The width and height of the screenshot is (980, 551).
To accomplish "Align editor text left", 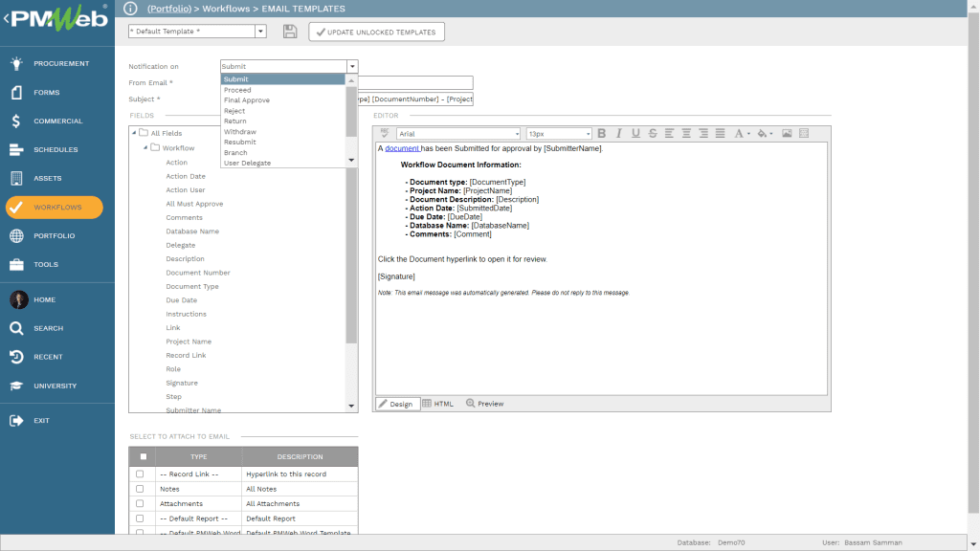I will point(669,133).
